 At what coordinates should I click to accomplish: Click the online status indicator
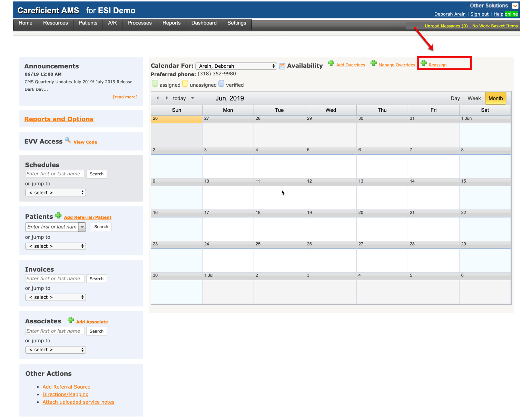tap(511, 14)
